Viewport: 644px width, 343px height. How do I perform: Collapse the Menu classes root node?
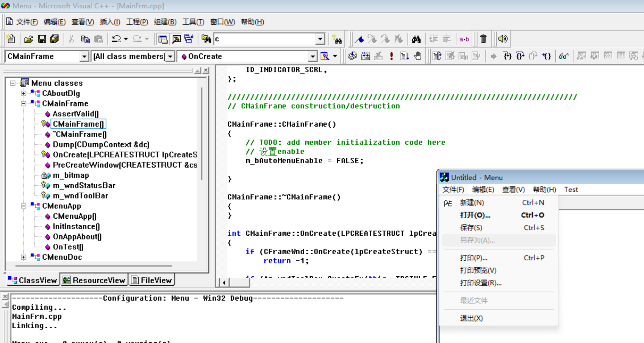[13, 83]
